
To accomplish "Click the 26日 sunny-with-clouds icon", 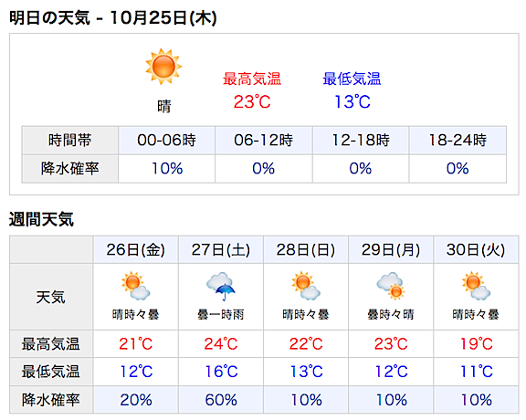I will coord(135,286).
